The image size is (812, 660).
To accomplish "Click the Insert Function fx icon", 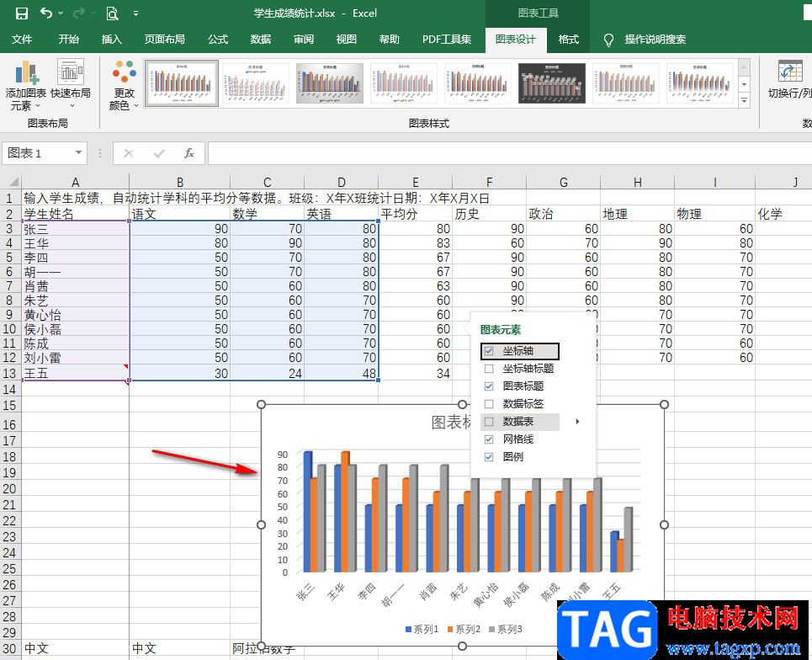I will 189,153.
